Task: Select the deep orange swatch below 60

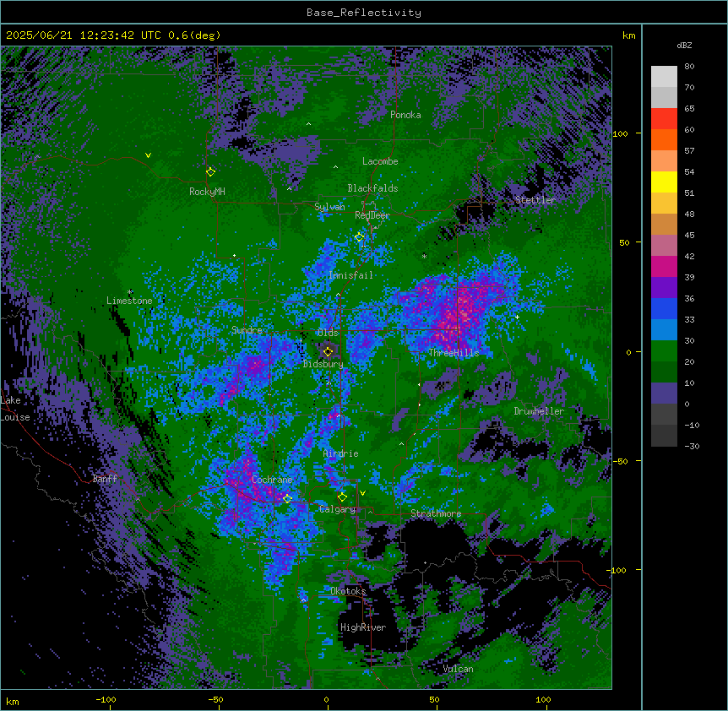Action: 664,139
